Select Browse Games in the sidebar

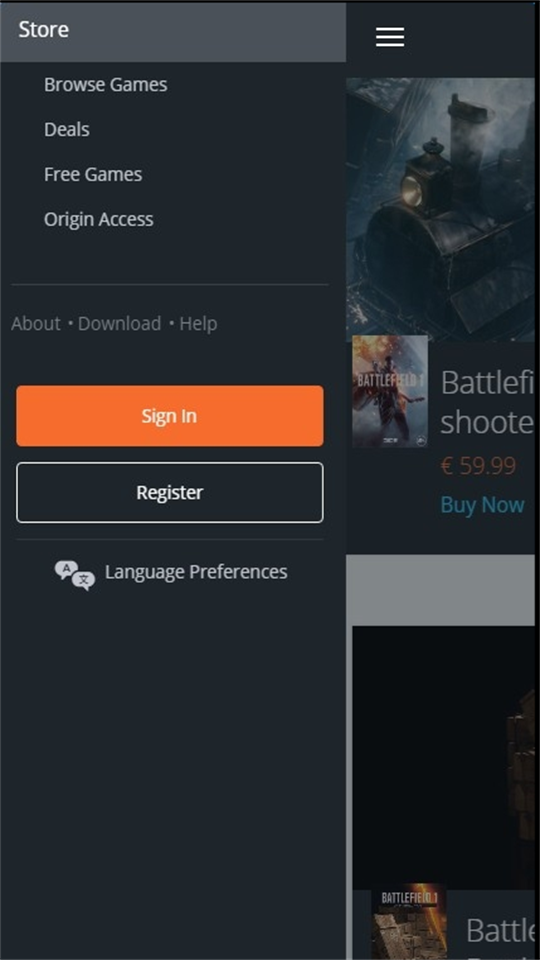(x=105, y=84)
